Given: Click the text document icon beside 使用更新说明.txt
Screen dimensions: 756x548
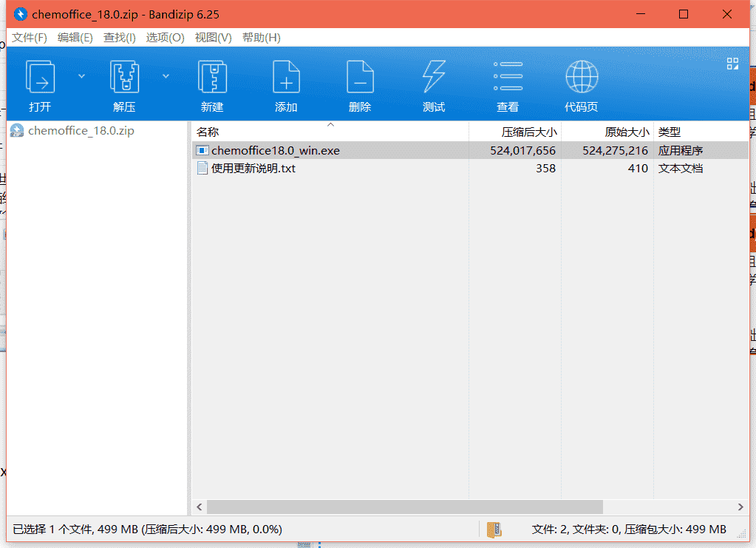Looking at the screenshot, I should pos(202,169).
